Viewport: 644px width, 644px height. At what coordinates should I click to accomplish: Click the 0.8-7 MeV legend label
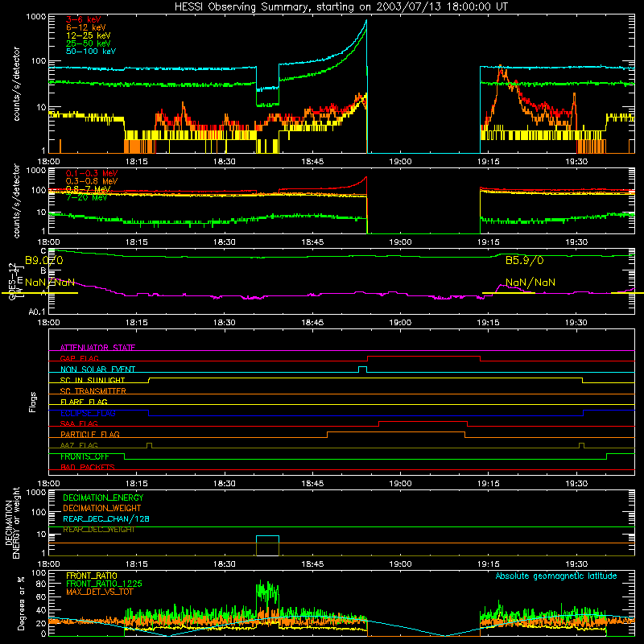coord(89,189)
